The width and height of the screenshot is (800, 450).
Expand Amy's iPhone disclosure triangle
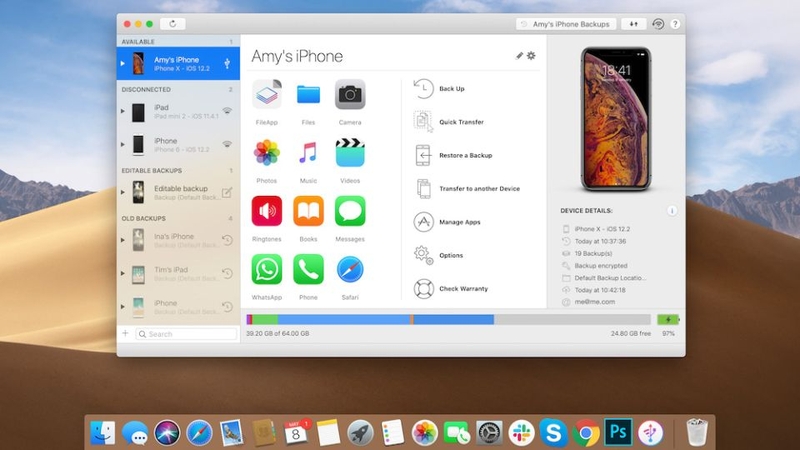[122, 64]
